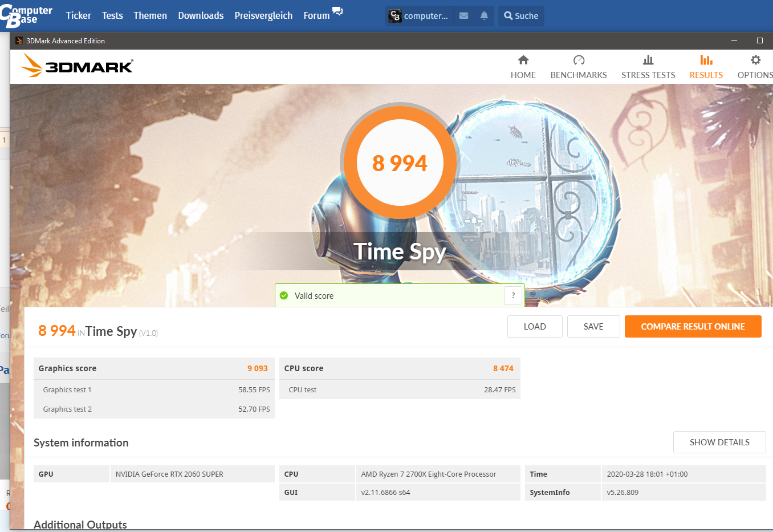Viewport: 773px width, 532px height.
Task: Click the Graphics score value 9 093
Action: 258,368
